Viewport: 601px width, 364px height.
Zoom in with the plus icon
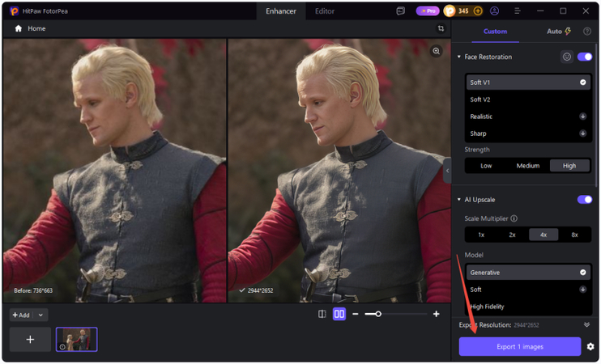437,314
